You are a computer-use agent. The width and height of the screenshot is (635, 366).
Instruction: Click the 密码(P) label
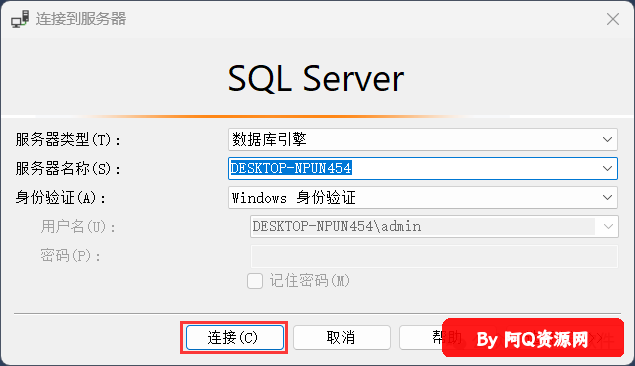(x=70, y=256)
